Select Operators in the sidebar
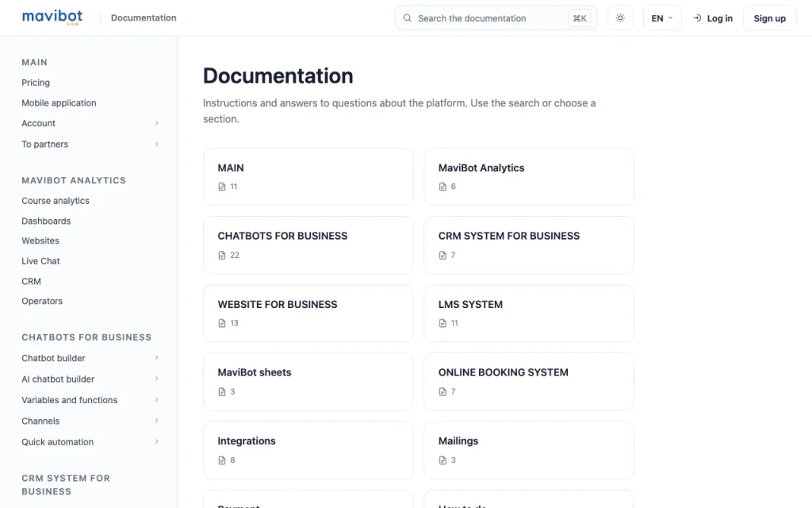The height and width of the screenshot is (508, 812). point(42,301)
